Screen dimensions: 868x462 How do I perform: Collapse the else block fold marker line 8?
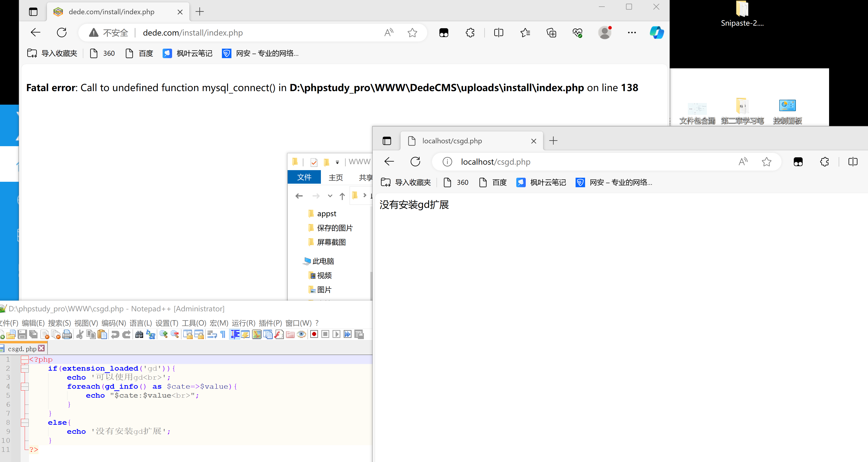coord(25,422)
